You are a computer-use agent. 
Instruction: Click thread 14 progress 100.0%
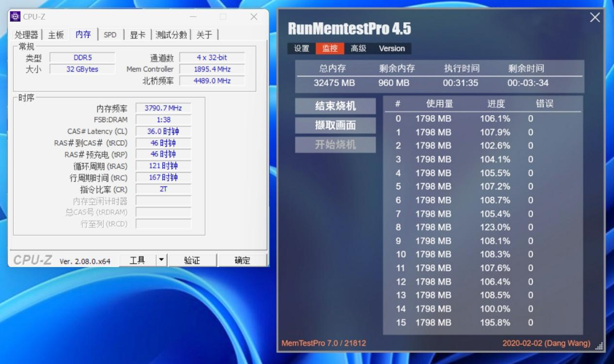495,309
